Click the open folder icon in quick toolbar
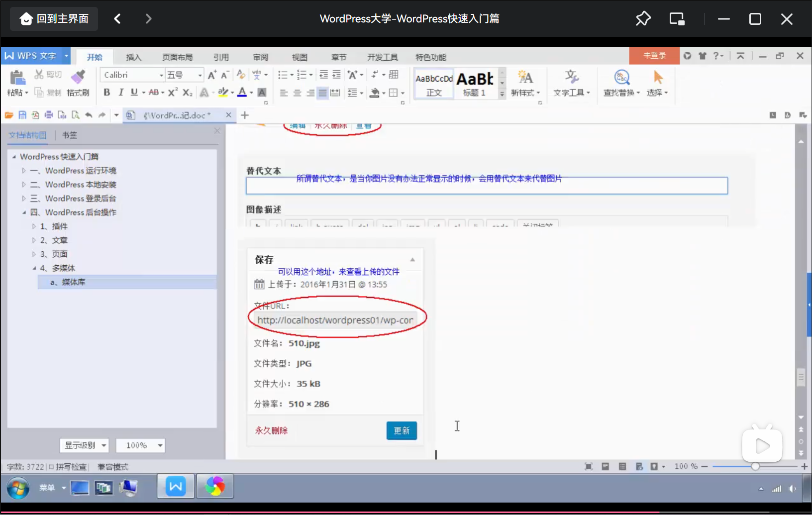The width and height of the screenshot is (812, 515). (x=9, y=115)
